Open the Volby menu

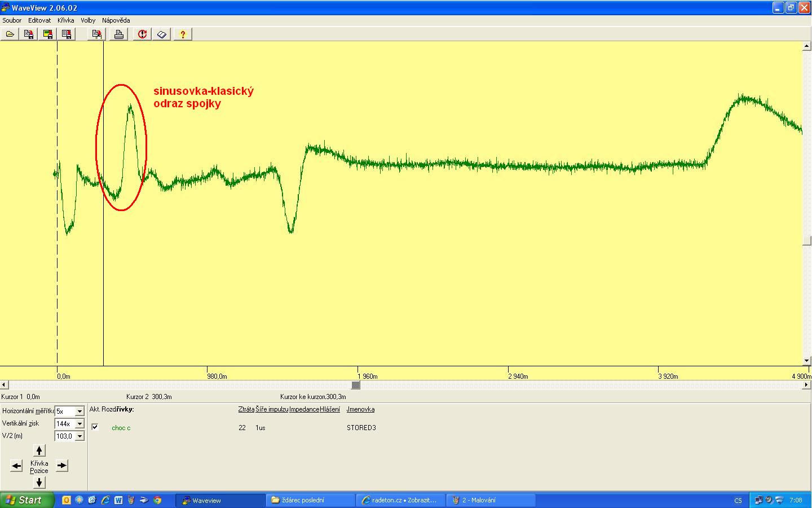88,20
